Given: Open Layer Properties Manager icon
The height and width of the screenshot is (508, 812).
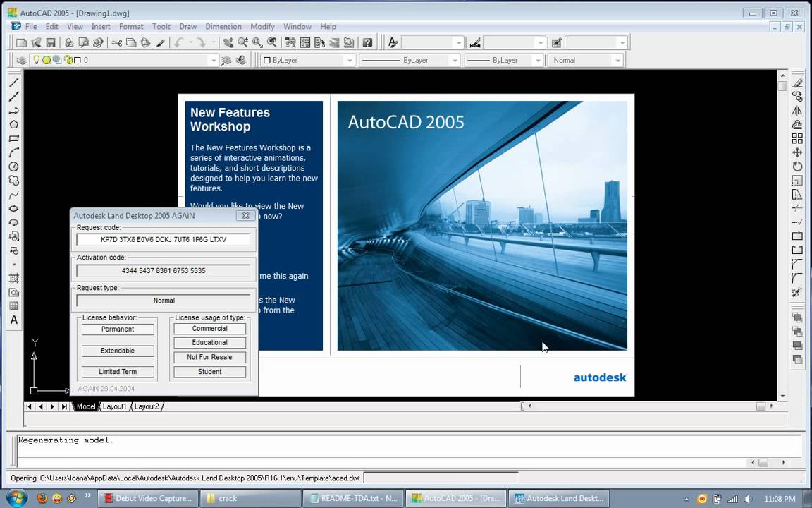Looking at the screenshot, I should pyautogui.click(x=21, y=60).
